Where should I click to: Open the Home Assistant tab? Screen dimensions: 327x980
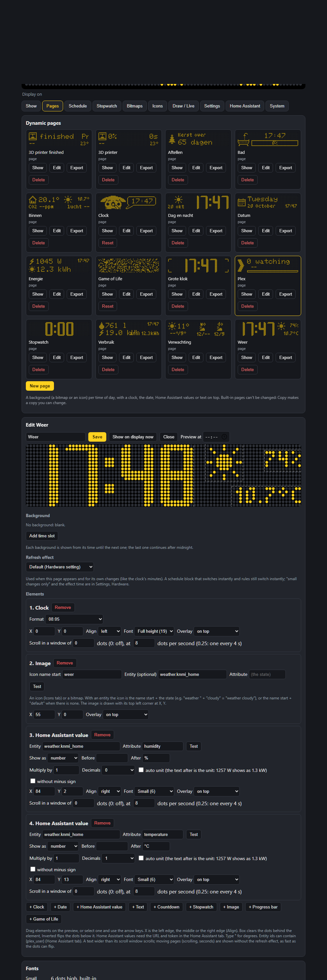point(245,106)
